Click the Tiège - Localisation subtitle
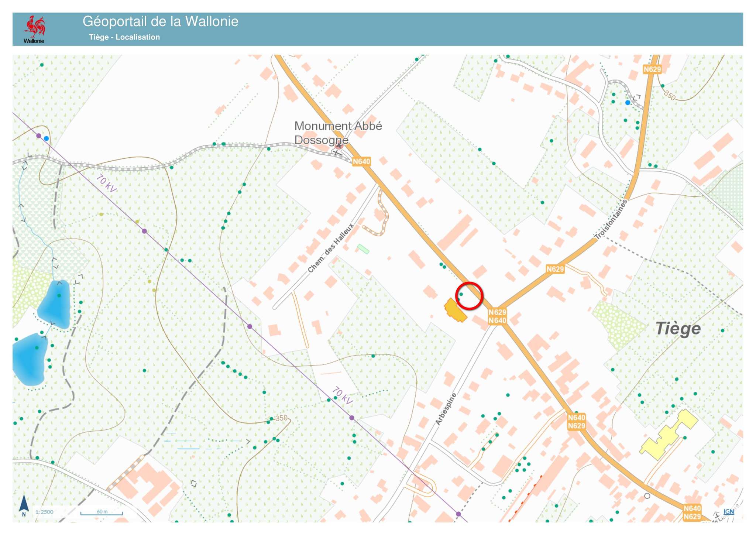756x535 pixels. pyautogui.click(x=124, y=37)
